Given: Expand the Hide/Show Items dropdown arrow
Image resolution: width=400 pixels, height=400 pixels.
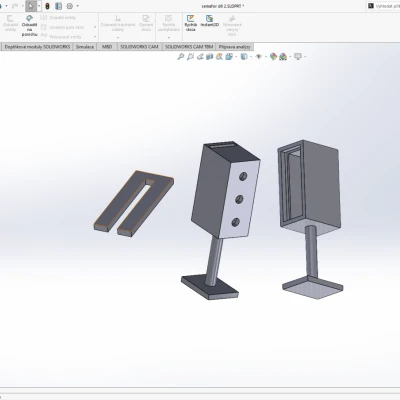Looking at the screenshot, I should point(266,57).
